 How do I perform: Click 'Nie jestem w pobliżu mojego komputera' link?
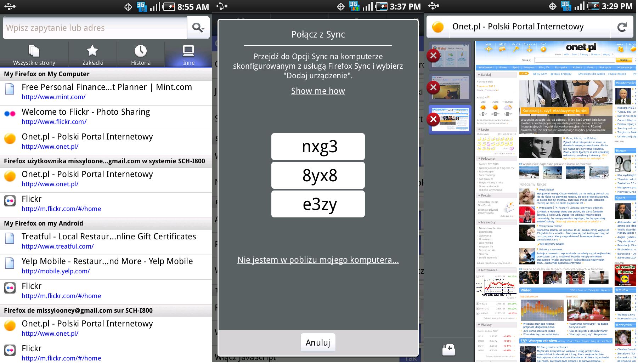(x=318, y=260)
